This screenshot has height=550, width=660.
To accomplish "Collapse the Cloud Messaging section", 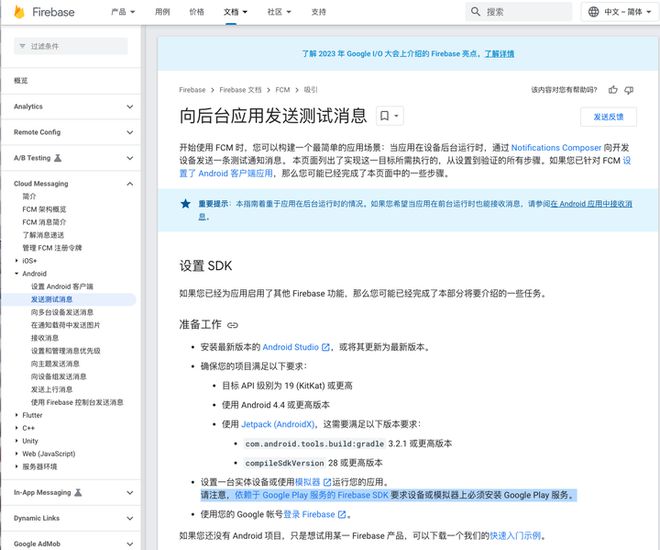I will point(130,183).
